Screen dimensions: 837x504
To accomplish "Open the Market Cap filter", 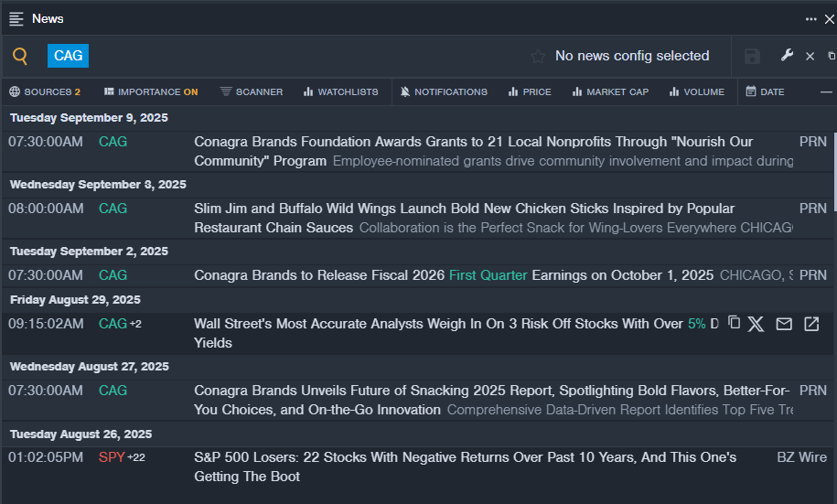I will click(610, 91).
